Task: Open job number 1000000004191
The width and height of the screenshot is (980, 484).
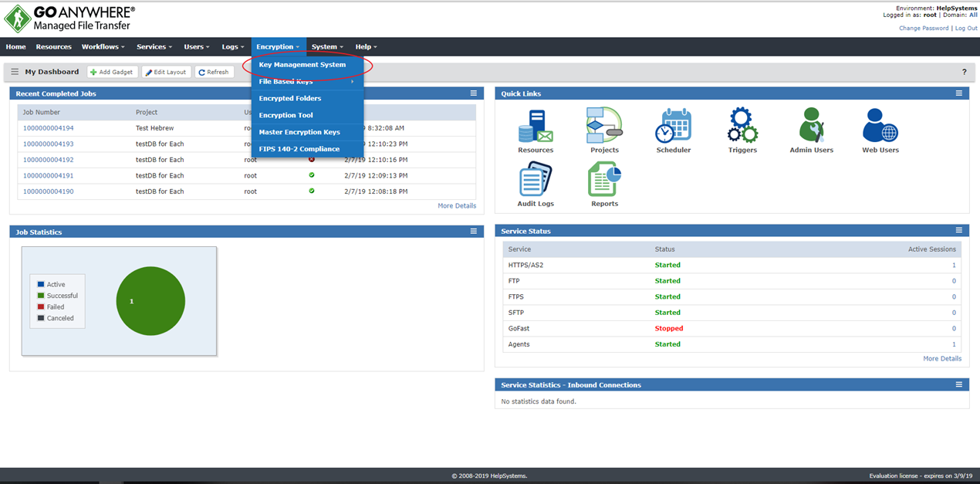Action: click(x=49, y=175)
